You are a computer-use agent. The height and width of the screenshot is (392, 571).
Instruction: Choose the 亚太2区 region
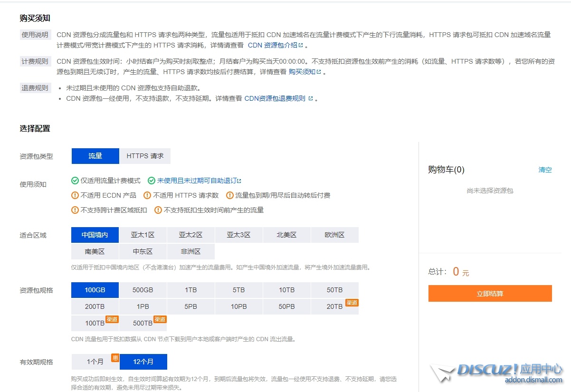[x=191, y=235]
